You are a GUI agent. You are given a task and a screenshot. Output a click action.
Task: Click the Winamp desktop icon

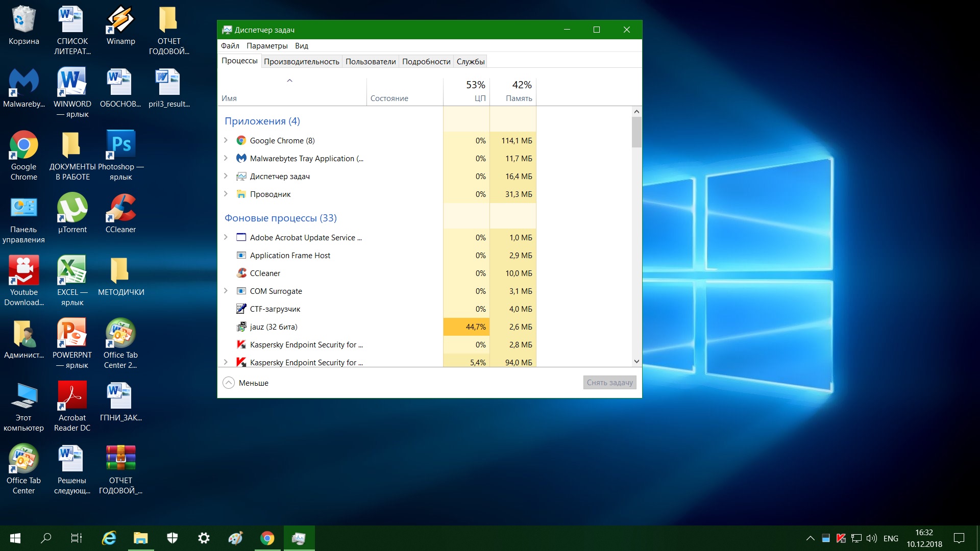pos(120,20)
